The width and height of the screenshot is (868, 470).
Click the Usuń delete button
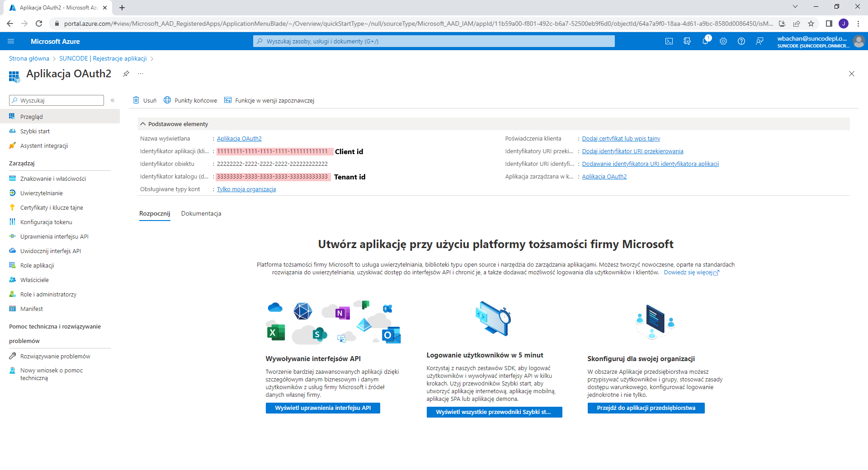click(145, 100)
